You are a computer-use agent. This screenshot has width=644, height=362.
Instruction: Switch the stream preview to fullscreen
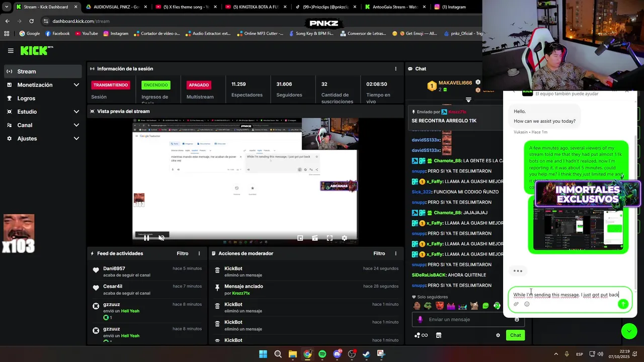(330, 238)
